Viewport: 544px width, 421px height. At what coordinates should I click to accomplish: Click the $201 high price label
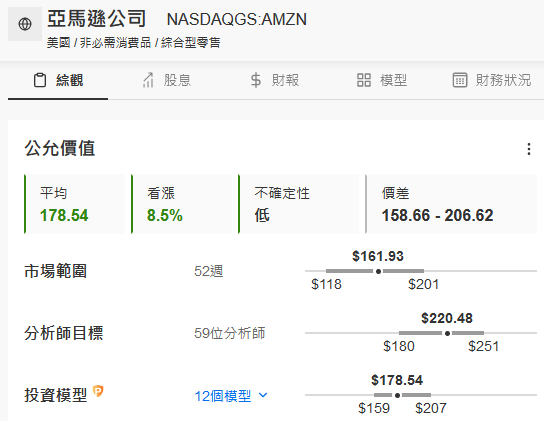click(x=424, y=284)
